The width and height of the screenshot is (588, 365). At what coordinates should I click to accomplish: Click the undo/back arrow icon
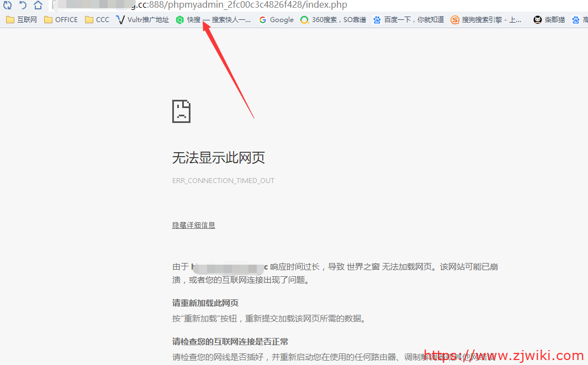[x=23, y=5]
